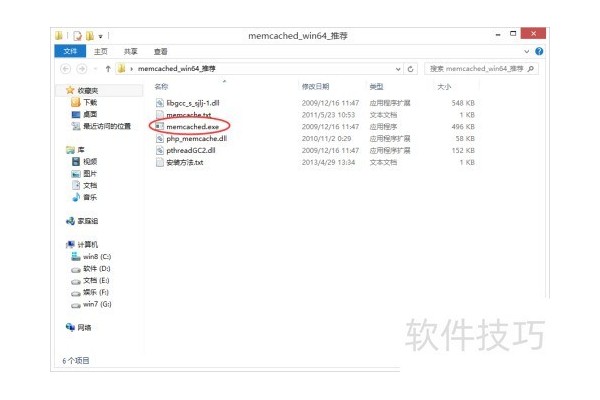
Task: Open 网络 in the navigation pane
Action: click(x=84, y=327)
